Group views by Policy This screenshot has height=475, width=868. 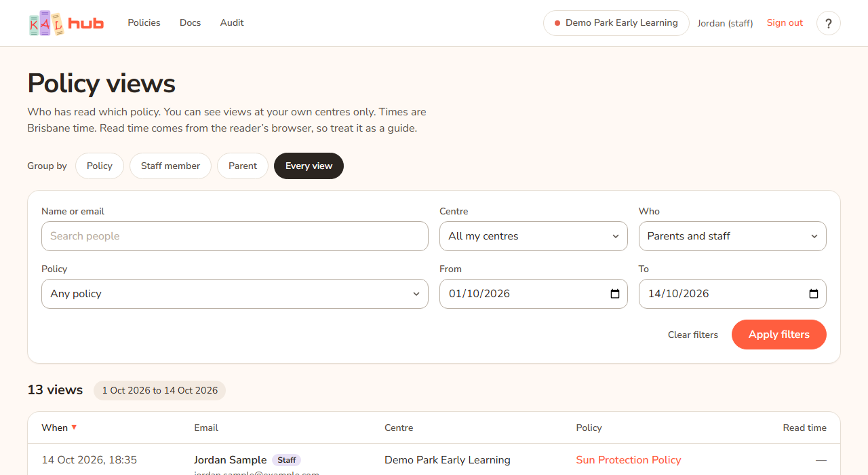[100, 166]
